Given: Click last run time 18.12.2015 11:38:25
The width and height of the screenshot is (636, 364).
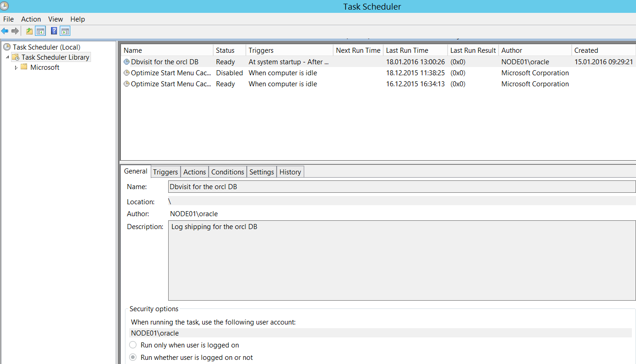Looking at the screenshot, I should pyautogui.click(x=415, y=73).
